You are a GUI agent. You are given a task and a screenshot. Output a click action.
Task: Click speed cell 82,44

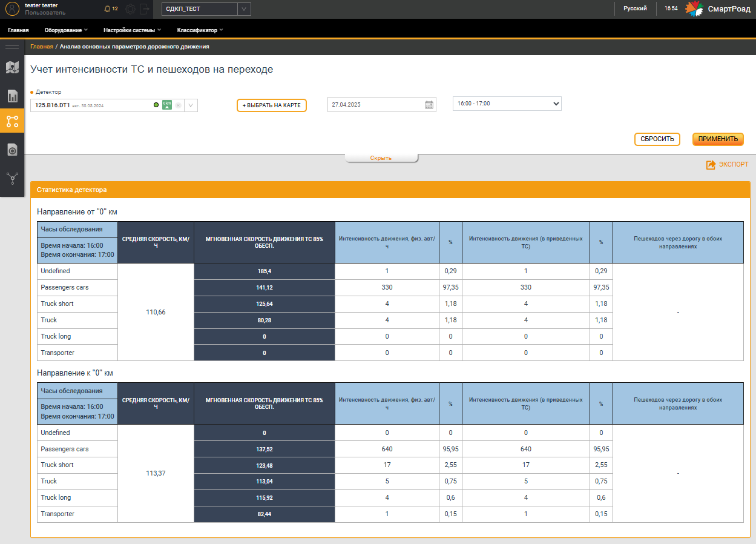pyautogui.click(x=265, y=514)
